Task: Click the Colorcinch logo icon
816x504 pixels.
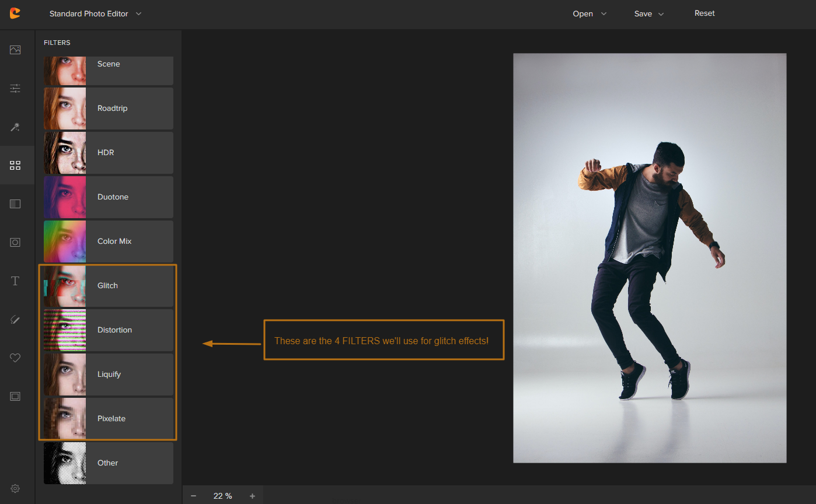Action: [x=15, y=13]
